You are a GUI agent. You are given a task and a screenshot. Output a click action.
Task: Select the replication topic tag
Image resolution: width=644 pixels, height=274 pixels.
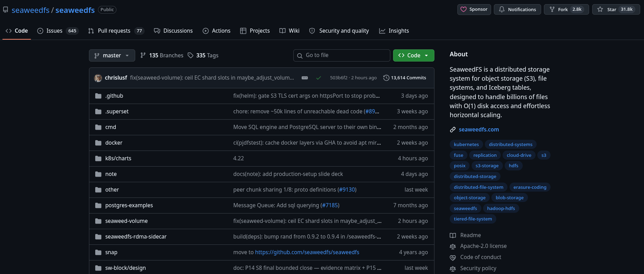pos(485,155)
